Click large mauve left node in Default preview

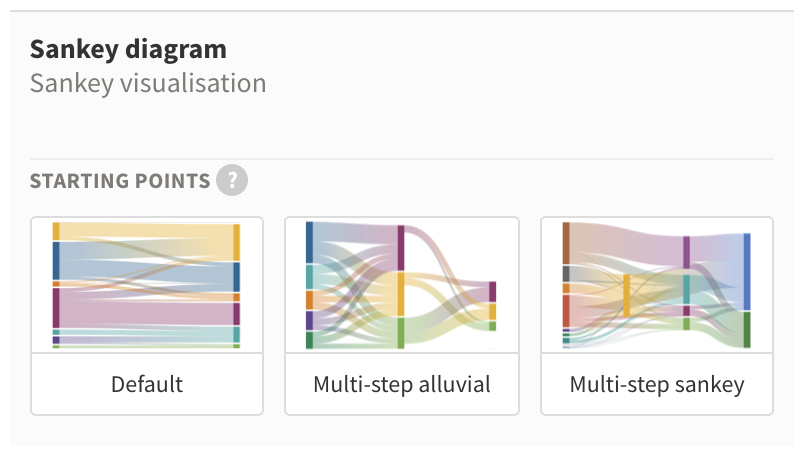click(56, 308)
